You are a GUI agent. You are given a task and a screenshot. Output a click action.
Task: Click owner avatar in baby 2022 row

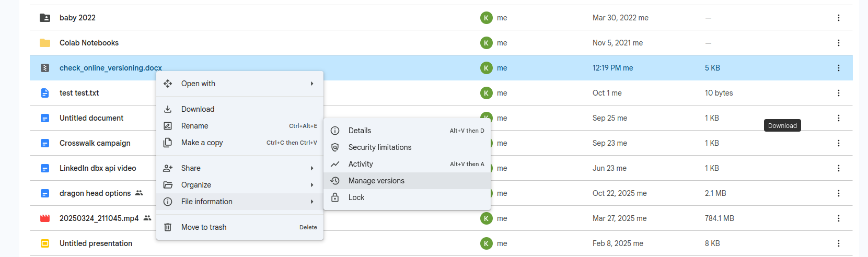click(487, 18)
